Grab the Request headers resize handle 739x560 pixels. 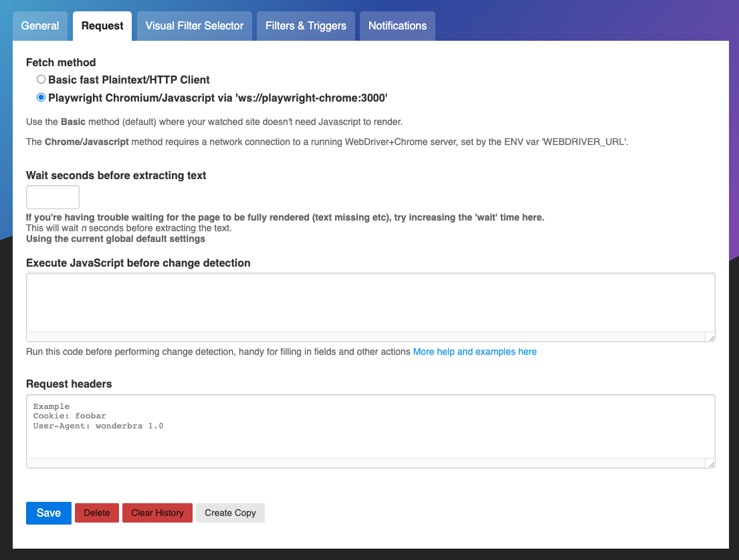pyautogui.click(x=711, y=464)
